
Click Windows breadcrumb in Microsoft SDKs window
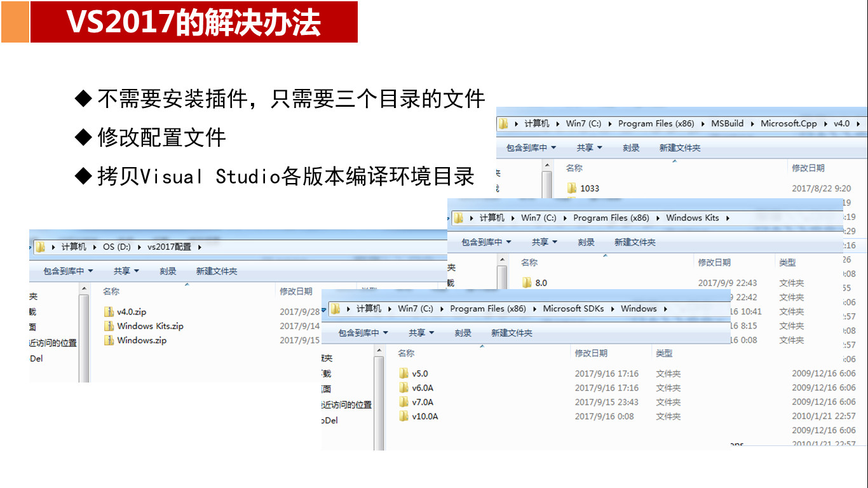pos(639,308)
